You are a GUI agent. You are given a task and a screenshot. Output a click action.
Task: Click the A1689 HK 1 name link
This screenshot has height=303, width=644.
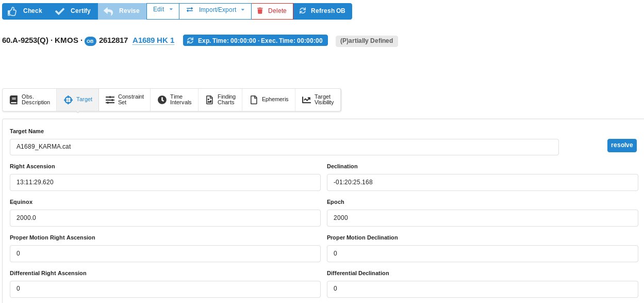(x=153, y=41)
